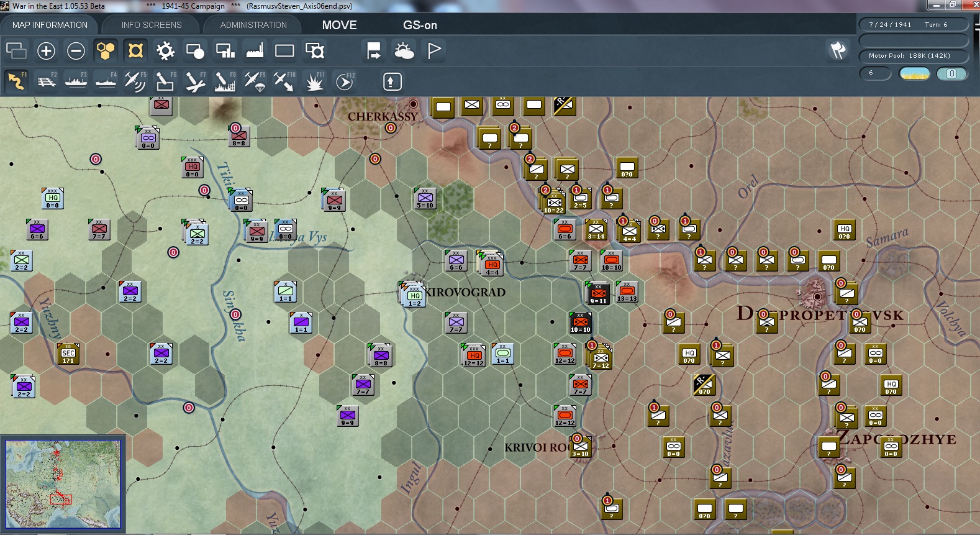
Task: Zoom in on the map
Action: coord(46,50)
